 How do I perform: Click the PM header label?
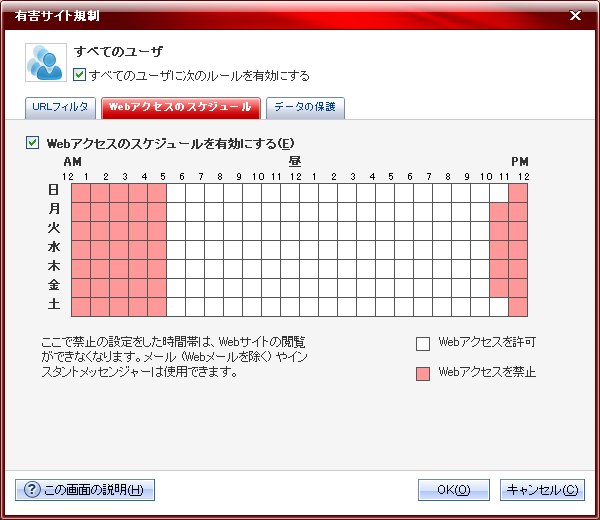coord(520,162)
